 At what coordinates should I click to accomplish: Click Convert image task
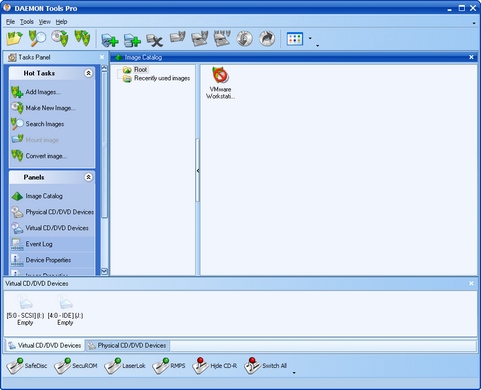[39, 156]
